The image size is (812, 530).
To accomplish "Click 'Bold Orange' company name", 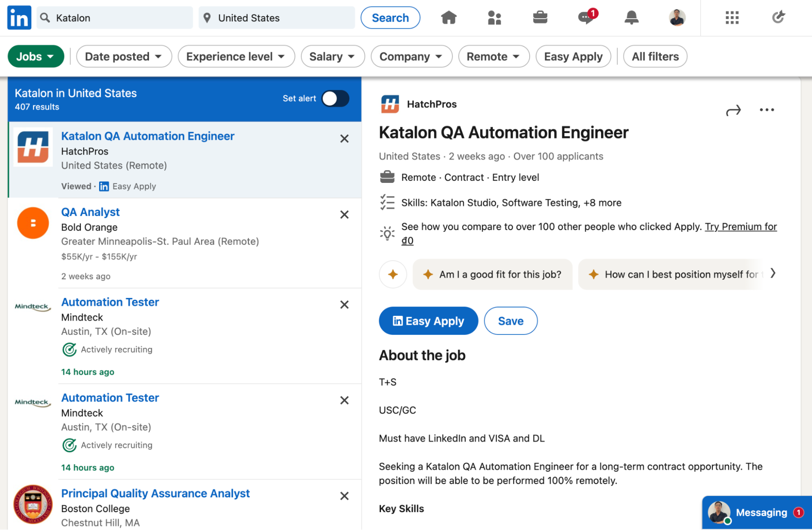I will (89, 227).
